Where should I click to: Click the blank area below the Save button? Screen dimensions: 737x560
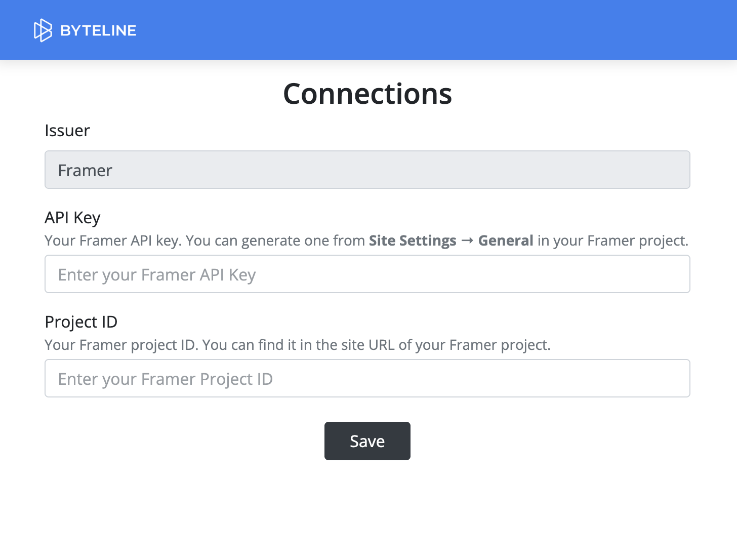tap(367, 511)
